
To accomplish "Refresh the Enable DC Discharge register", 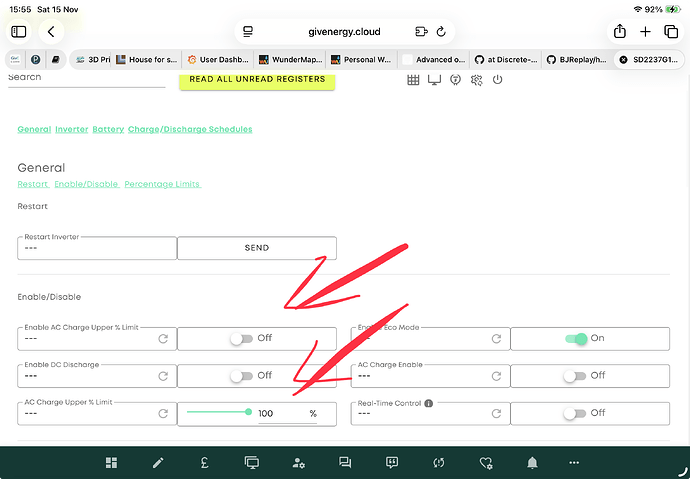I will [163, 376].
